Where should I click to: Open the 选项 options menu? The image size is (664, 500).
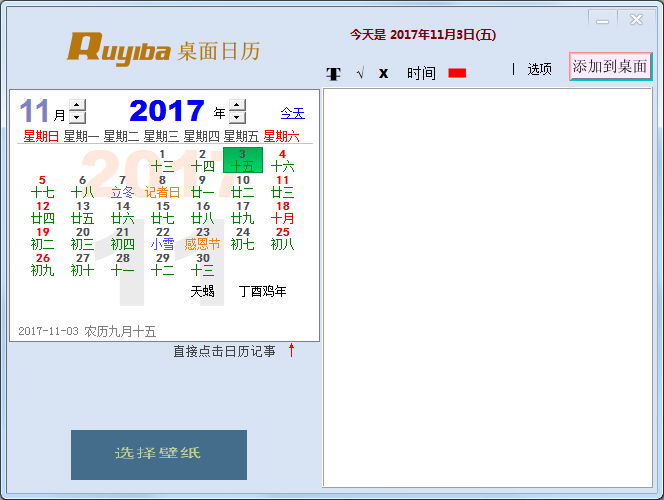pyautogui.click(x=539, y=69)
